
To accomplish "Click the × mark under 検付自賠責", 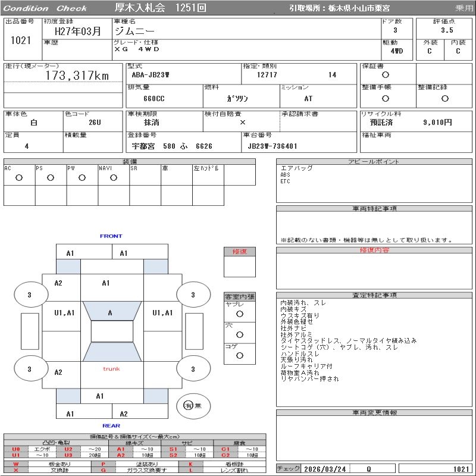I will pyautogui.click(x=243, y=123).
